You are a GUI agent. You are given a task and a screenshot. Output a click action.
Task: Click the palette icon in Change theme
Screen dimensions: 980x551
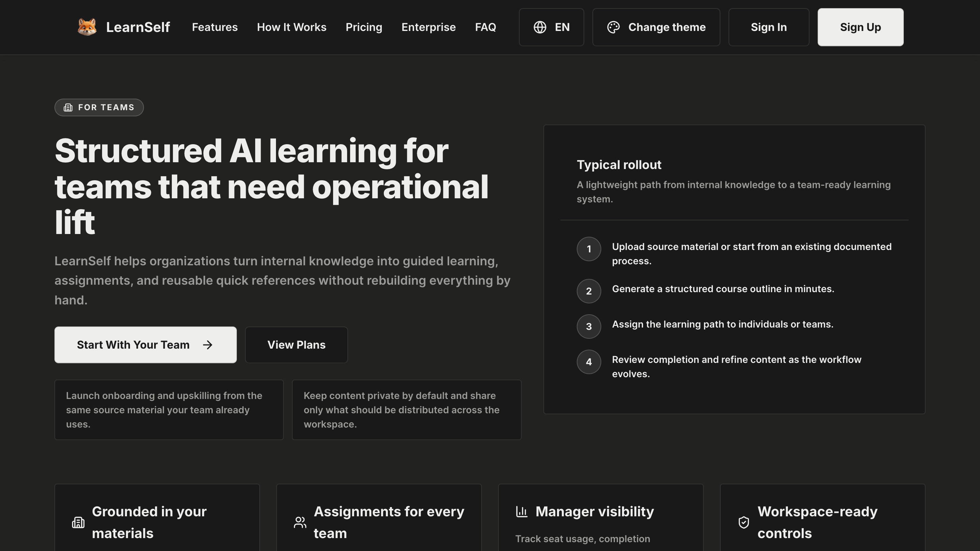click(x=613, y=27)
